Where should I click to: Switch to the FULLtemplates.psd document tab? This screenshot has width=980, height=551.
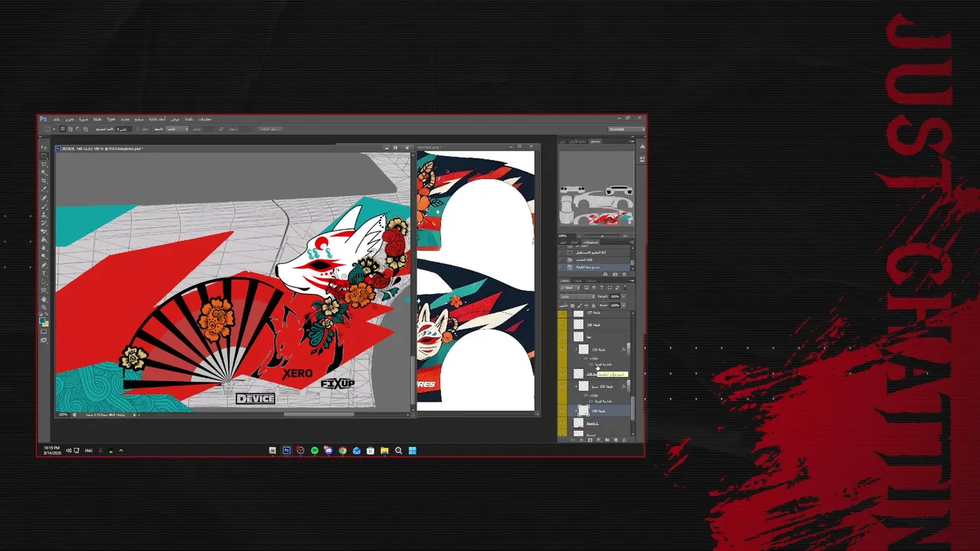[101, 148]
